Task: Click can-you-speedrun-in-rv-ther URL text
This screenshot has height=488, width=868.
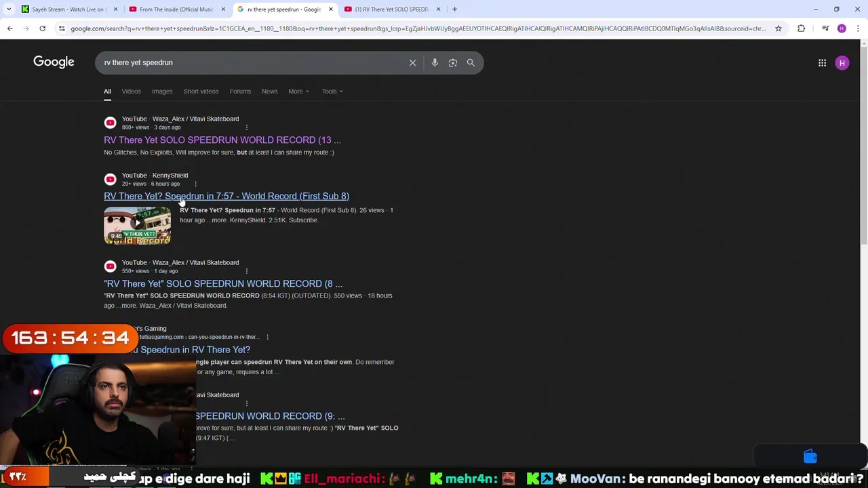Action: click(x=223, y=337)
